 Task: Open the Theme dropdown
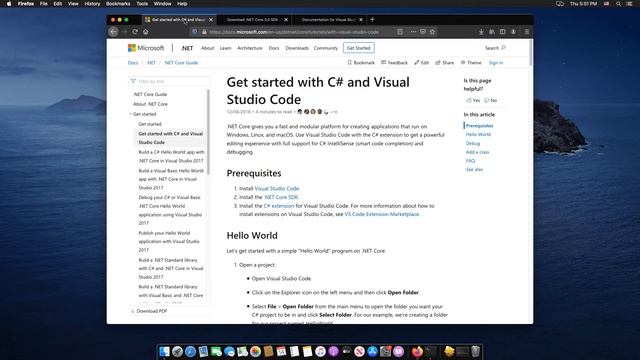(x=471, y=63)
